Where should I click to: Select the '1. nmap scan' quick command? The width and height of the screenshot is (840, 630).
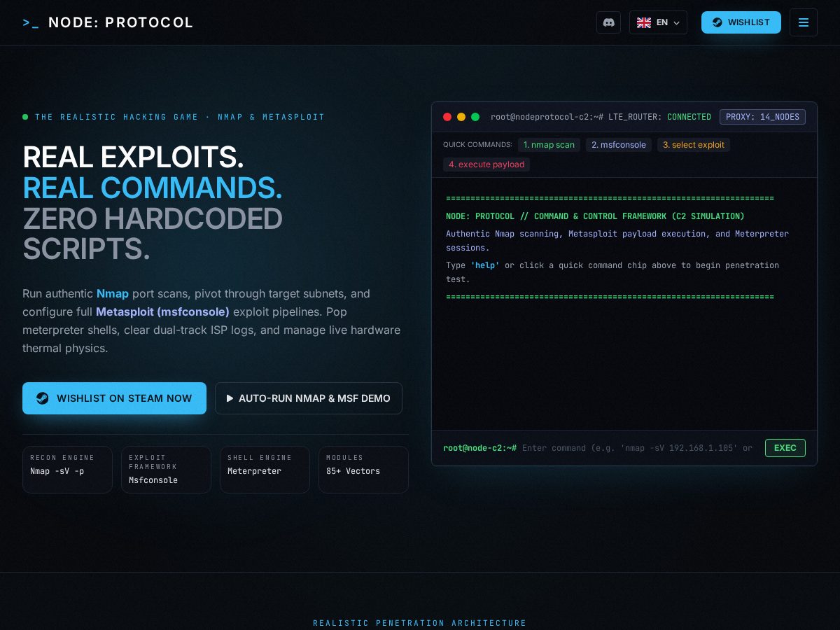549,145
